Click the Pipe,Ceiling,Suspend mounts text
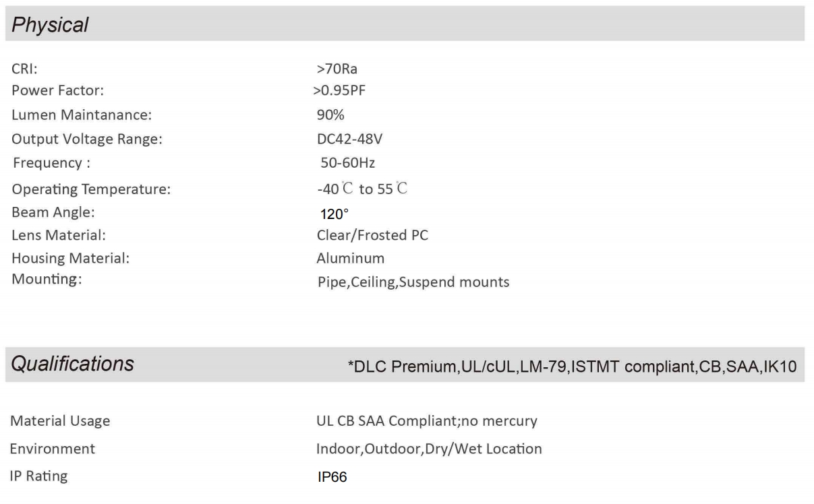814x504 pixels. [x=413, y=282]
